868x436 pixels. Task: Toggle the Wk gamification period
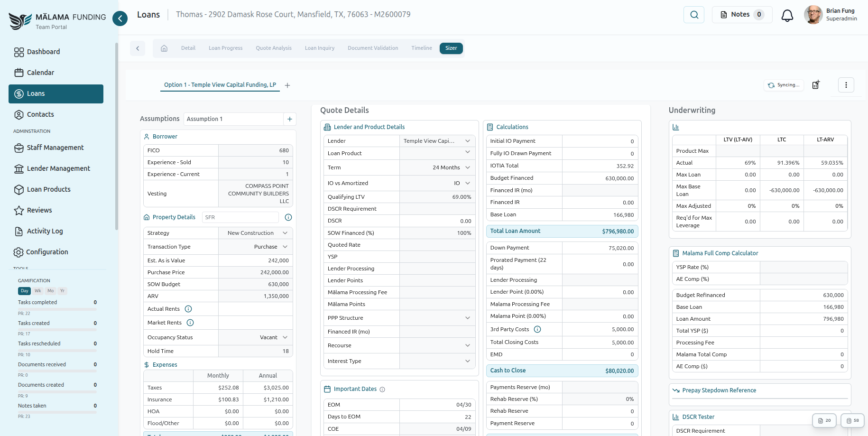37,291
